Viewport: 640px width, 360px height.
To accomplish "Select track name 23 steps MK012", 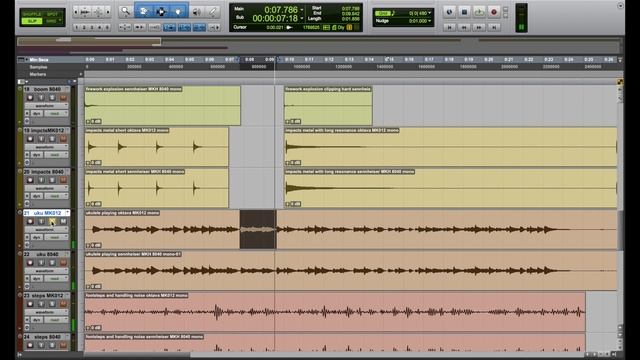I will pos(43,296).
